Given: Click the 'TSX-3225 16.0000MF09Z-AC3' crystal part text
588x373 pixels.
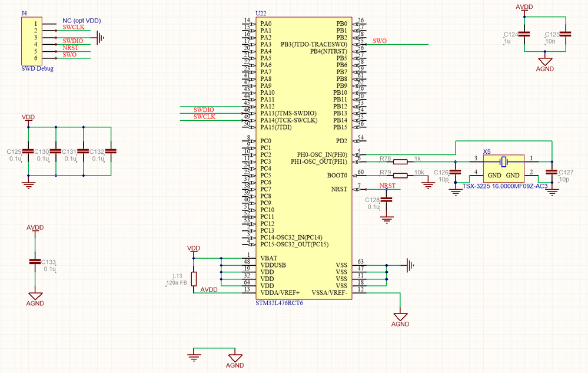Looking at the screenshot, I should 505,186.
